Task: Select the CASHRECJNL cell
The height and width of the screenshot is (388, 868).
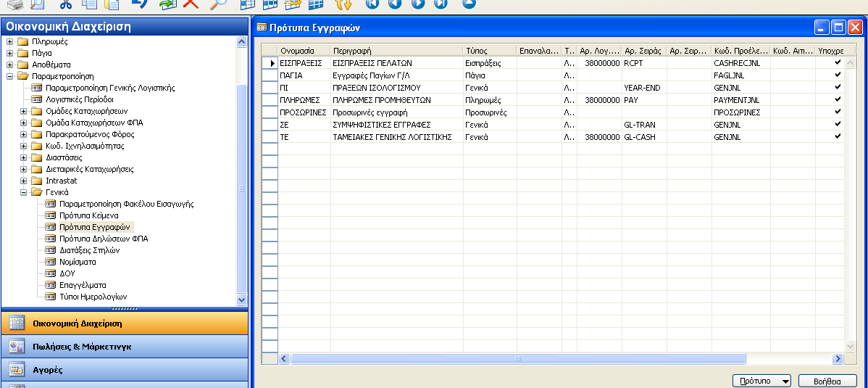Action: [x=740, y=63]
